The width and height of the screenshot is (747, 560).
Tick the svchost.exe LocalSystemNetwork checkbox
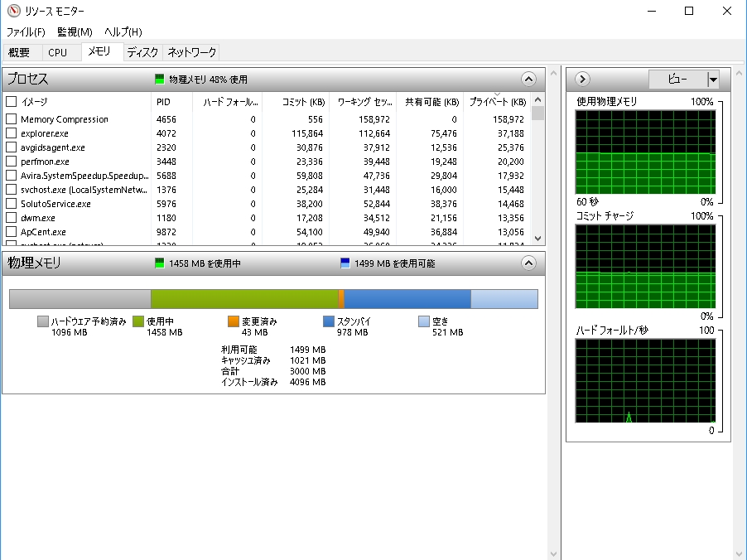point(12,190)
